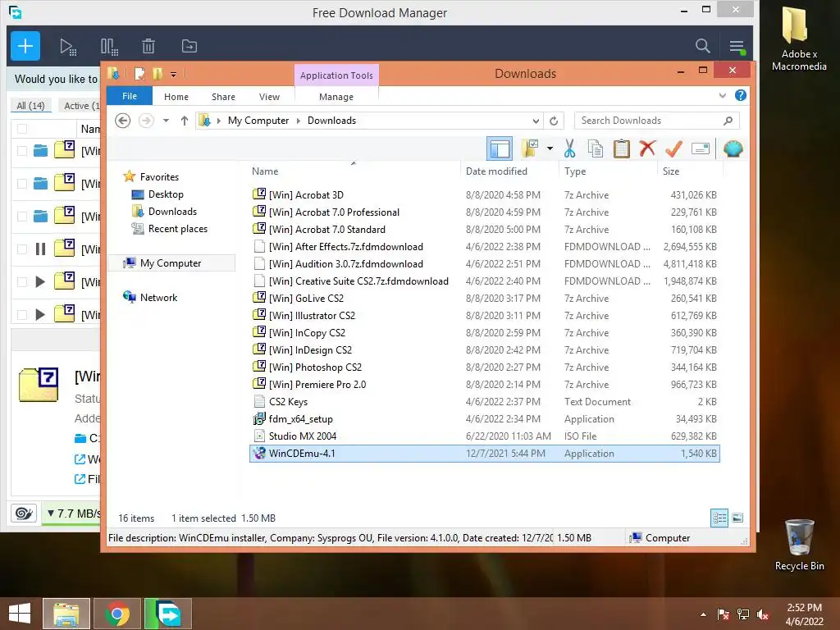Click the folder options icon with checkmark
The width and height of the screenshot is (840, 630).
531,148
